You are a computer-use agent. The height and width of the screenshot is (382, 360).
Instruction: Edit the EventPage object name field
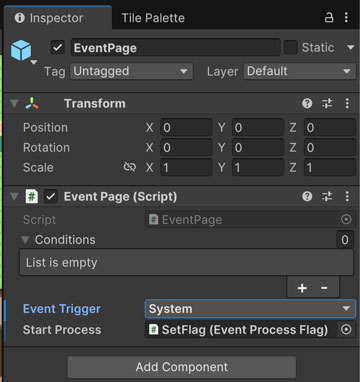175,48
